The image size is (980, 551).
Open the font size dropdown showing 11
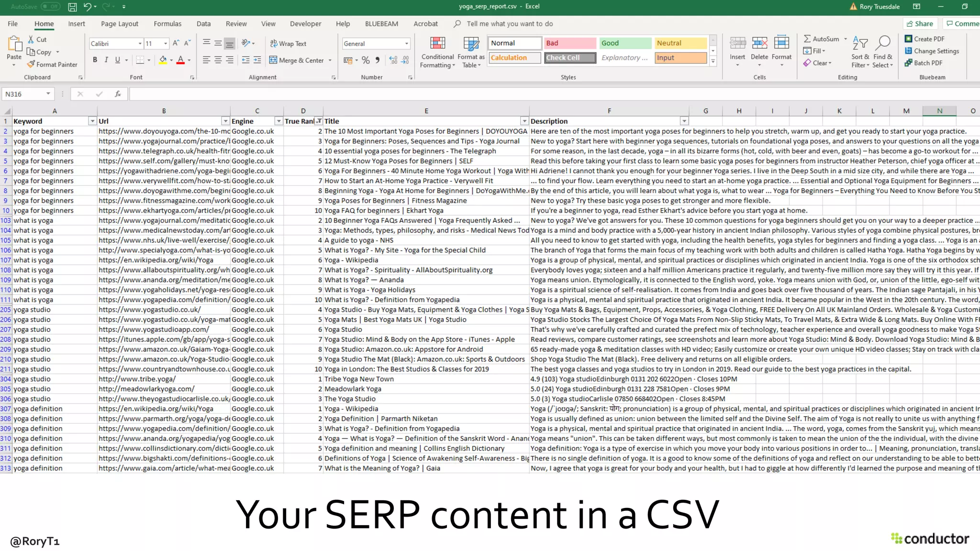[x=166, y=44]
